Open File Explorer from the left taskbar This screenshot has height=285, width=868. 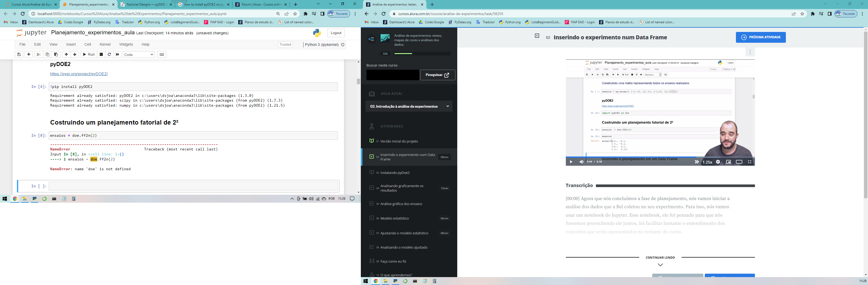point(25,199)
